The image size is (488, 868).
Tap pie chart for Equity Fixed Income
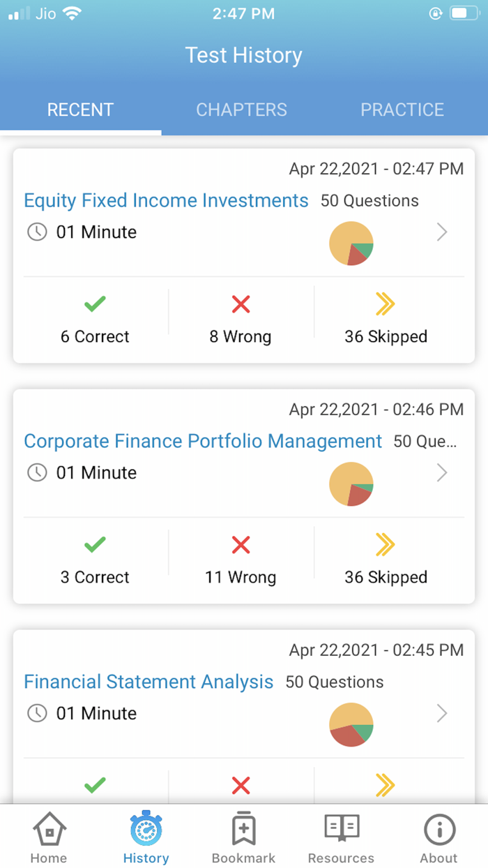351,244
